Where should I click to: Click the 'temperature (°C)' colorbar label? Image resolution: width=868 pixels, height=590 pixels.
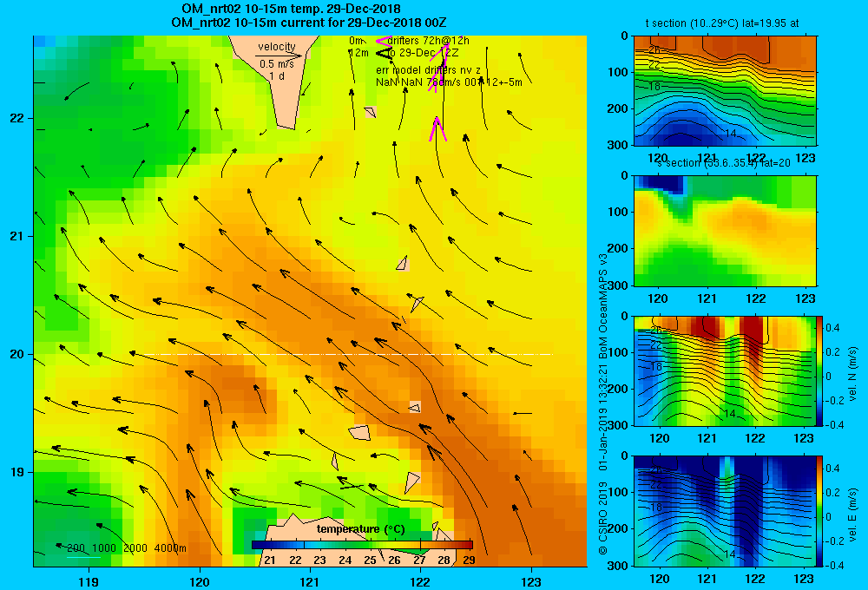coord(360,529)
